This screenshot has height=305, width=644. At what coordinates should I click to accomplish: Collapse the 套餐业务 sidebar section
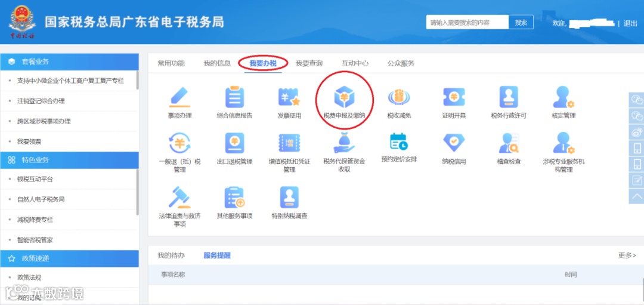point(69,61)
